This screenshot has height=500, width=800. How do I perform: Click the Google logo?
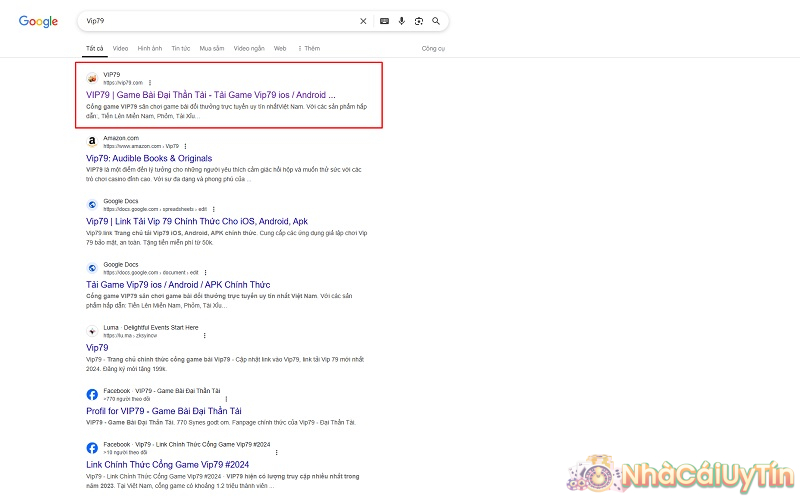click(x=39, y=21)
